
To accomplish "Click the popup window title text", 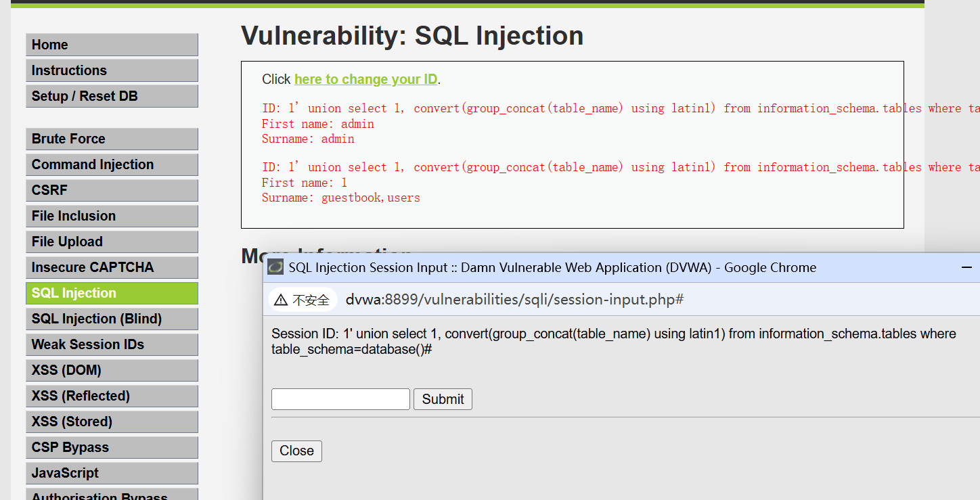I will (x=552, y=267).
